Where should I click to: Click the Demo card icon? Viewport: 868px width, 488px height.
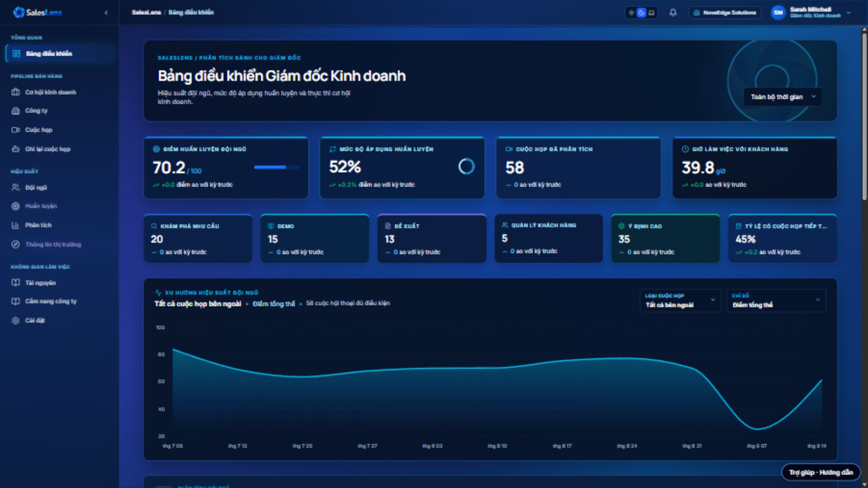[x=271, y=226]
